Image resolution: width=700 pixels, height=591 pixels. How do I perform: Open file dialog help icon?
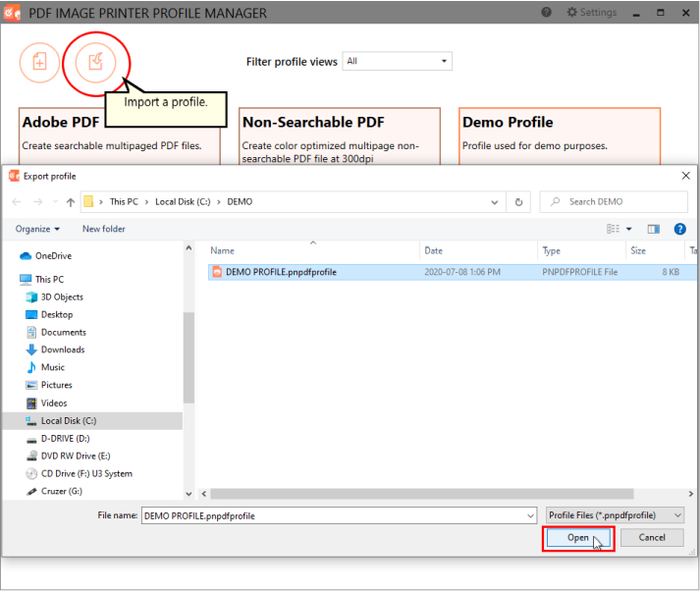(679, 229)
